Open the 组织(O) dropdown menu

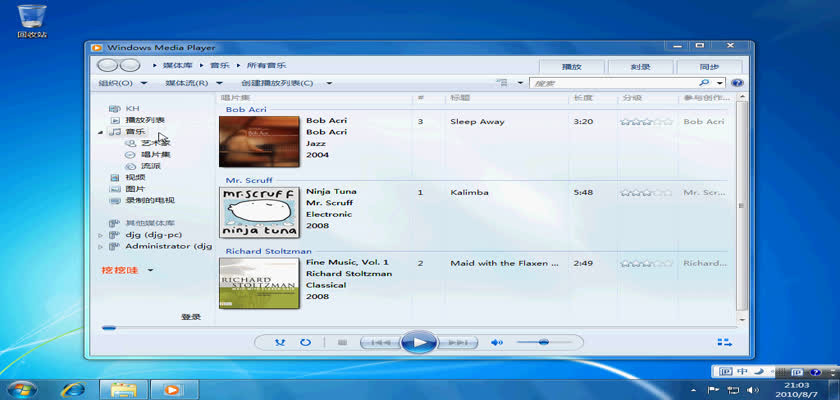tap(122, 83)
